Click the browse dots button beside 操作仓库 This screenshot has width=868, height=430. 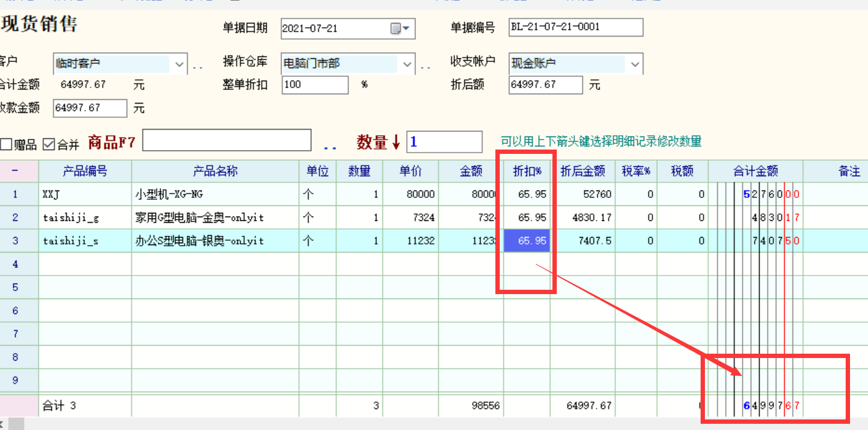point(425,66)
